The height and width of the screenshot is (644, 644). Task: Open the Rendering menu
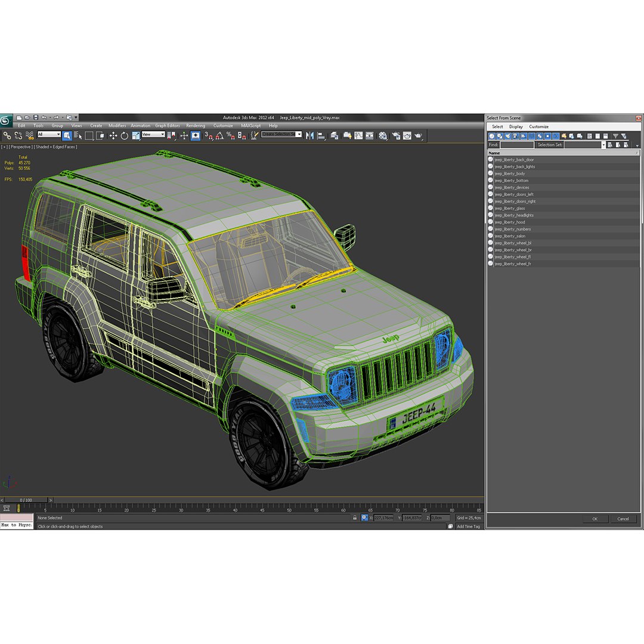click(x=196, y=126)
